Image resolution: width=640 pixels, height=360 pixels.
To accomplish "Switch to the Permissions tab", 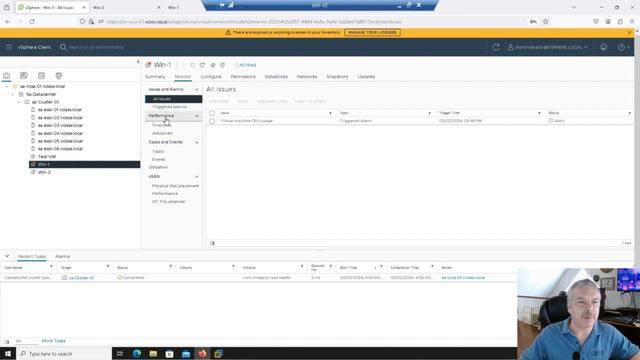I will pyautogui.click(x=243, y=77).
